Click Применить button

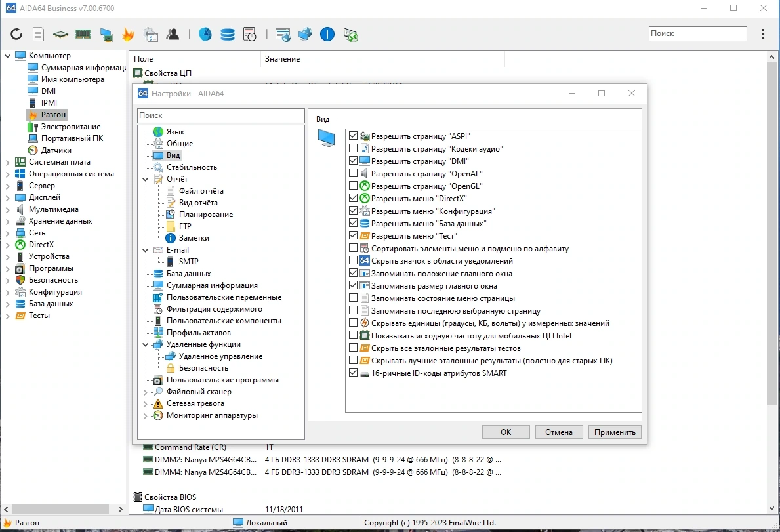click(615, 432)
